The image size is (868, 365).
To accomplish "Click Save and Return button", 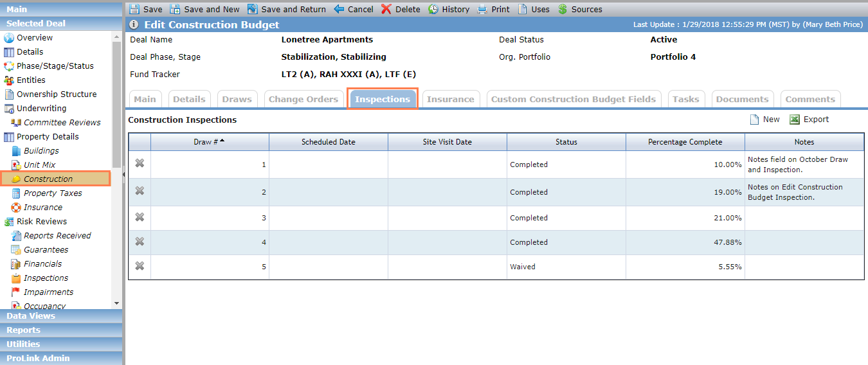I will (286, 9).
